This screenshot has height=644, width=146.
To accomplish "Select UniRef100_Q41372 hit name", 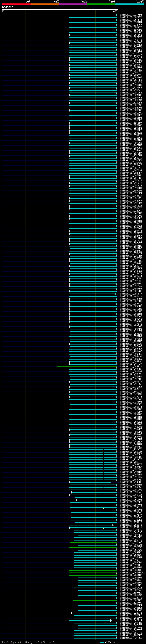I will [131, 82].
